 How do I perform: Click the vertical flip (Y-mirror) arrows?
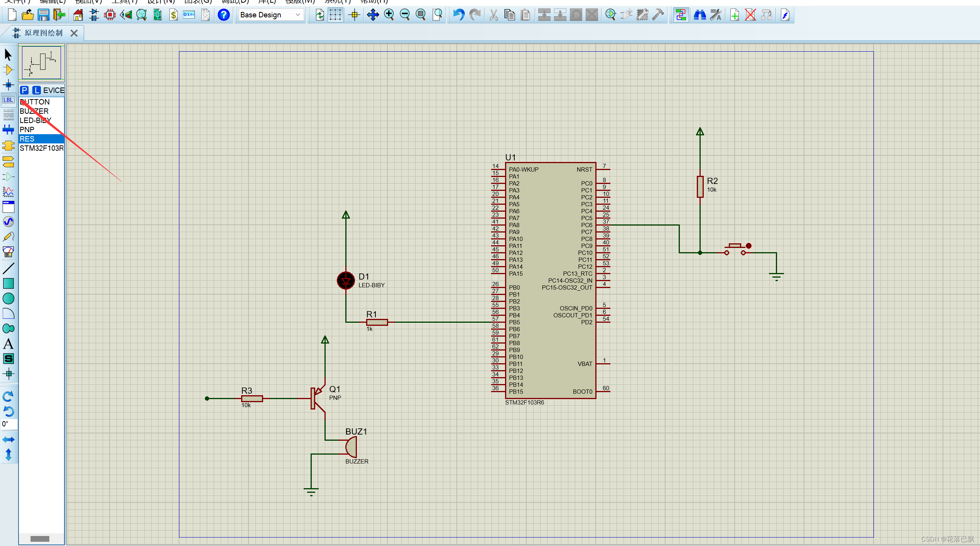pos(8,455)
